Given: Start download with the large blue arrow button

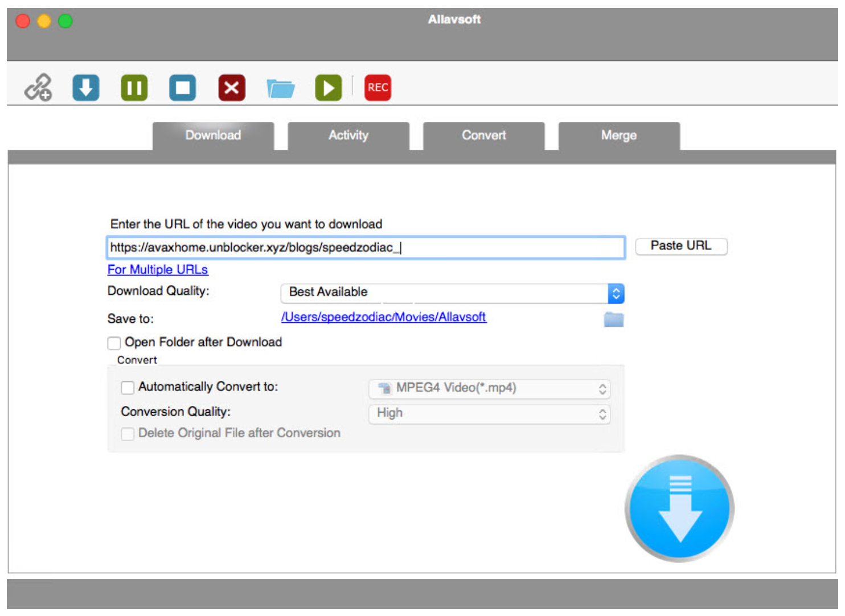Looking at the screenshot, I should (x=680, y=508).
